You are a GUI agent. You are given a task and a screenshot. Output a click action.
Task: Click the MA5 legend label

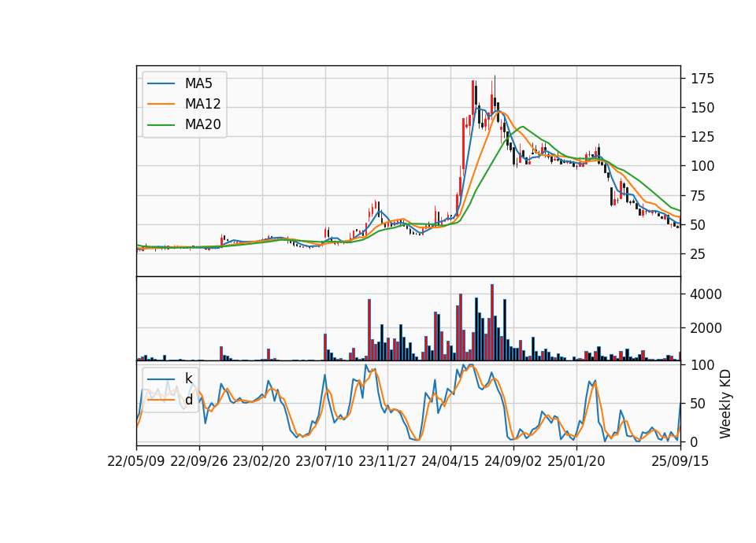coord(198,83)
